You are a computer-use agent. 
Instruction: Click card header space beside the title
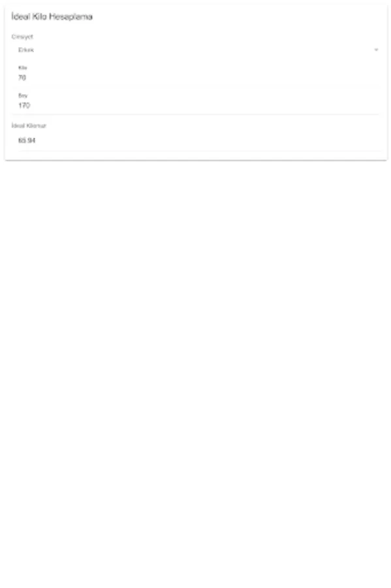tap(240, 16)
